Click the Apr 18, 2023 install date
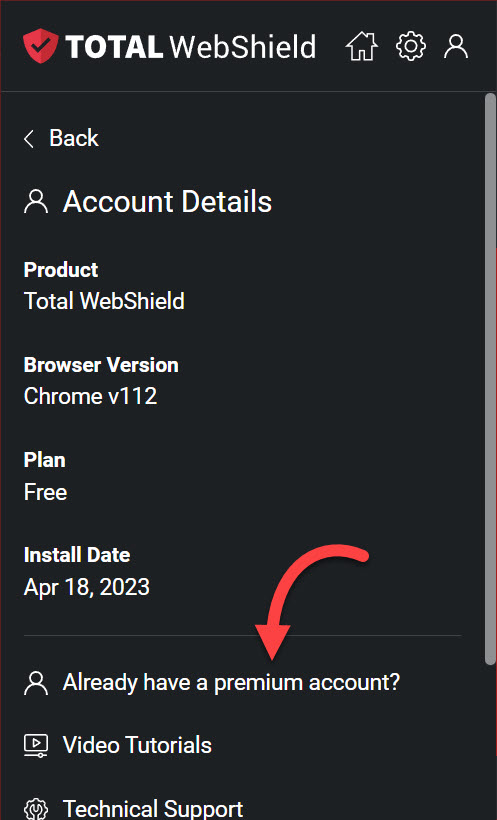Viewport: 497px width, 820px height. [x=87, y=587]
